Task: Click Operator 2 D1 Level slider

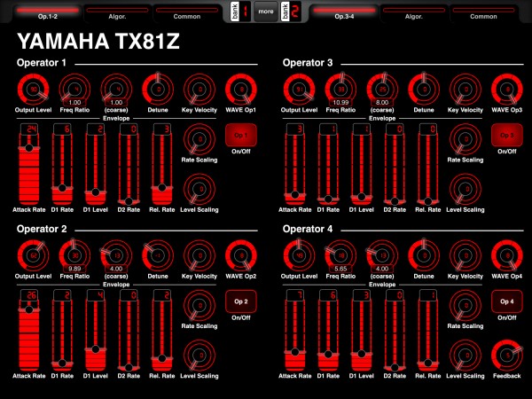Action: (x=96, y=331)
